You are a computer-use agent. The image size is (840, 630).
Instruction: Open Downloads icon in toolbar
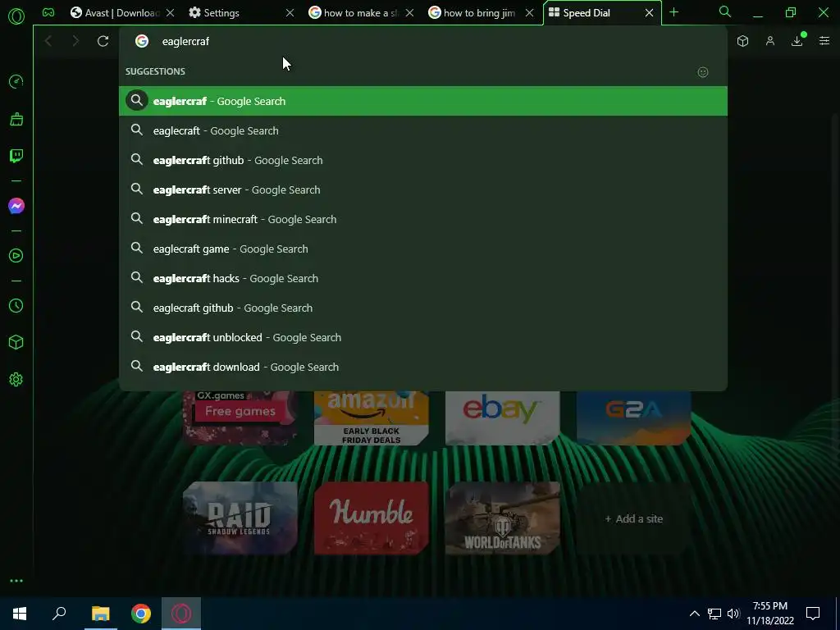(797, 41)
